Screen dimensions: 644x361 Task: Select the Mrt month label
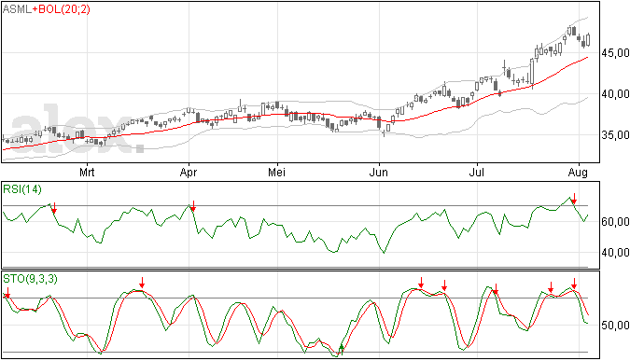pos(87,172)
